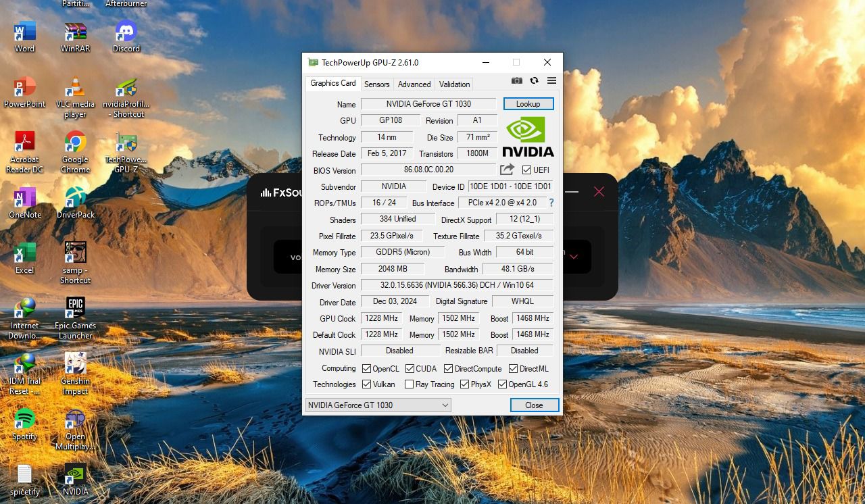This screenshot has width=865, height=504.
Task: Launch Genshin Impact from the desktop
Action: tap(76, 374)
